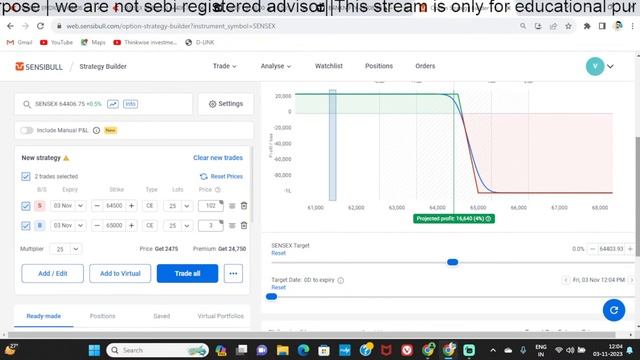The height and width of the screenshot is (360, 640).
Task: Click Trade all button
Action: [187, 273]
